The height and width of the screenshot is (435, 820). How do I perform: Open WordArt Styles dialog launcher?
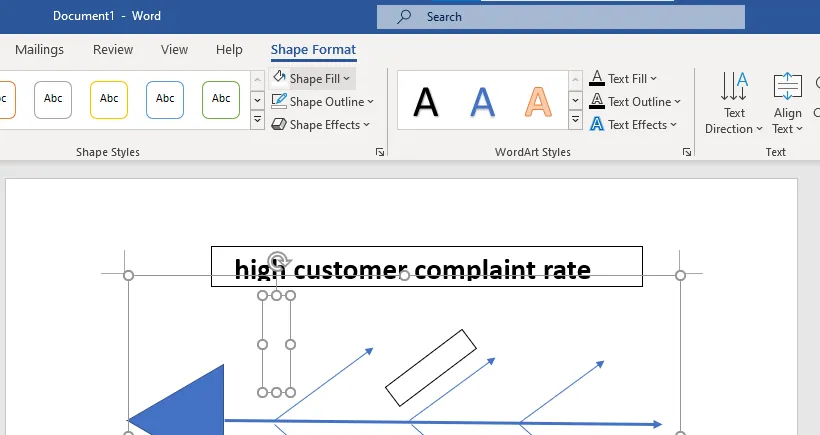tap(687, 152)
